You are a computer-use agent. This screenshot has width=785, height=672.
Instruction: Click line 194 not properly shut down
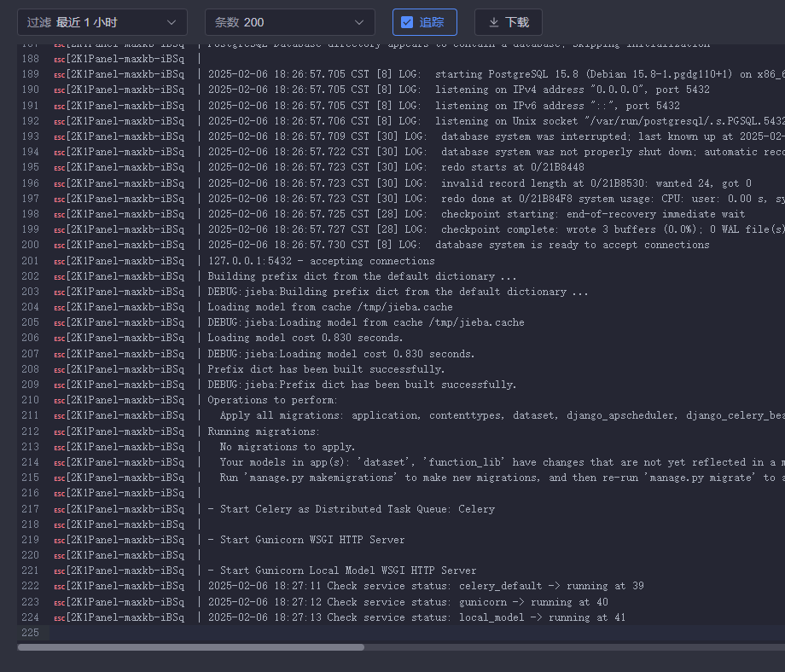(497, 152)
